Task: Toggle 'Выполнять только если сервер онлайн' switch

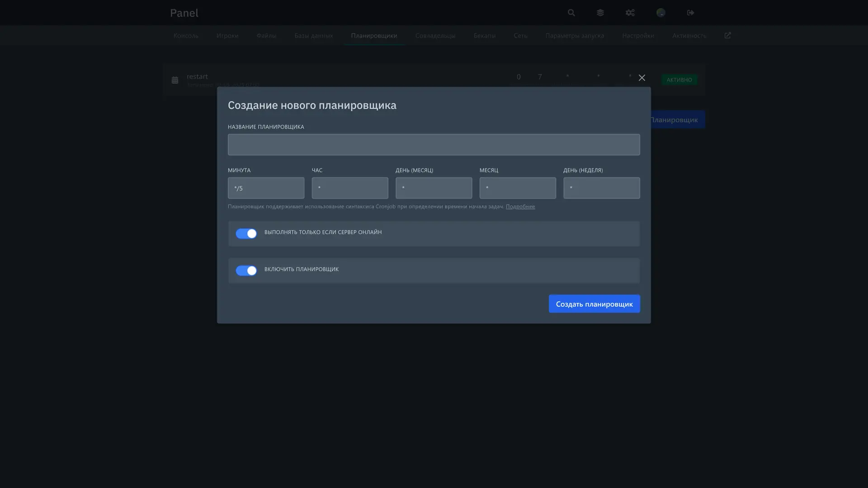Action: tap(246, 234)
